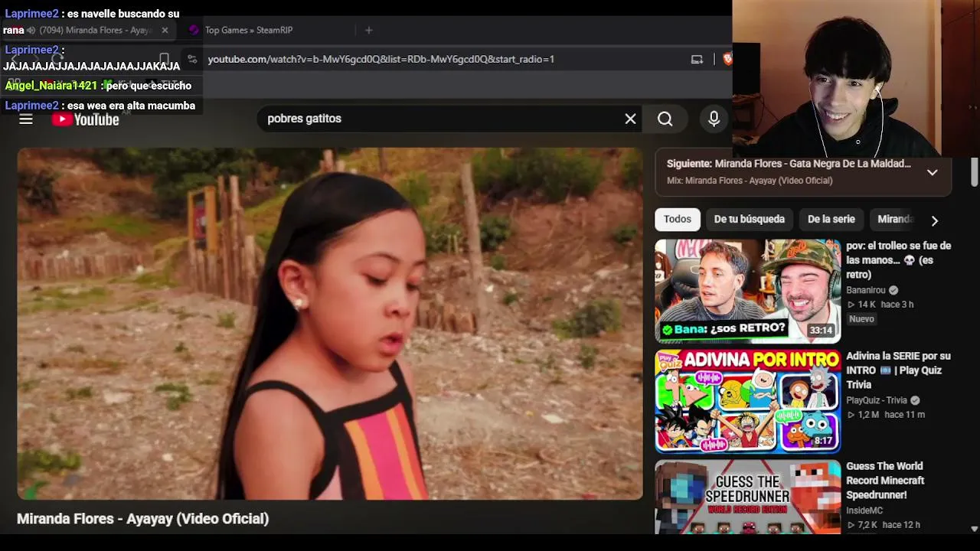Open 'Siguiente: Miranda Flores - Gata Negra' link
980x551 pixels.
click(789, 164)
